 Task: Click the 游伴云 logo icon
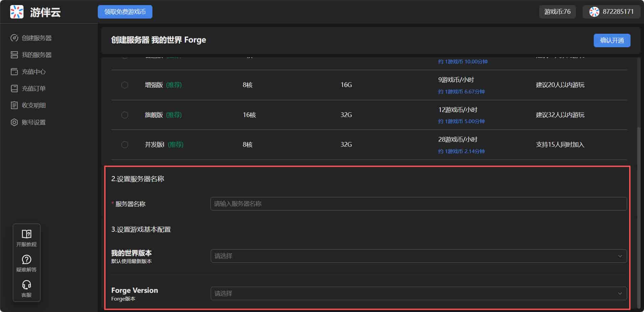click(x=17, y=12)
